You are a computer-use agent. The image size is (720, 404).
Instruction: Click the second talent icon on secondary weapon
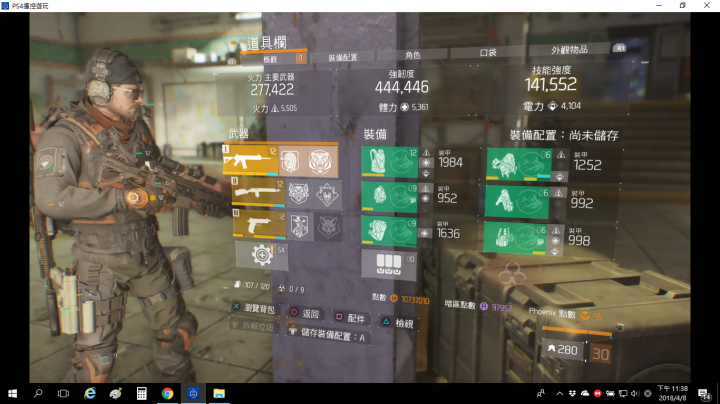327,194
